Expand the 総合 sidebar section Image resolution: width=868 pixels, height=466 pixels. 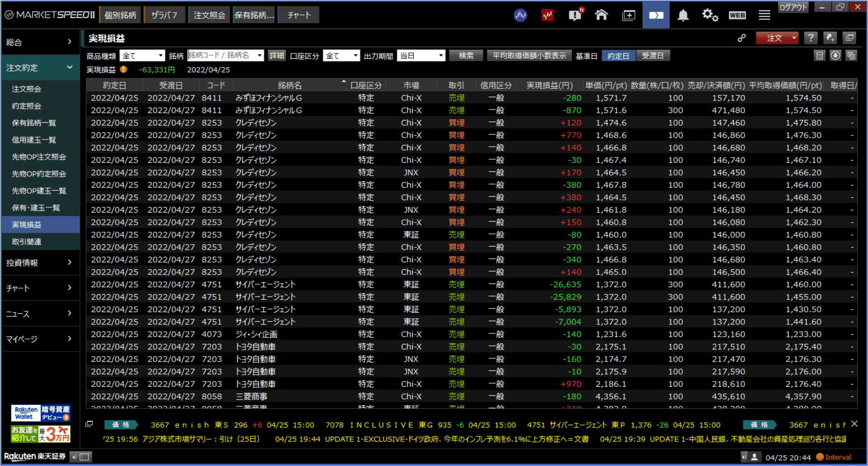point(40,42)
